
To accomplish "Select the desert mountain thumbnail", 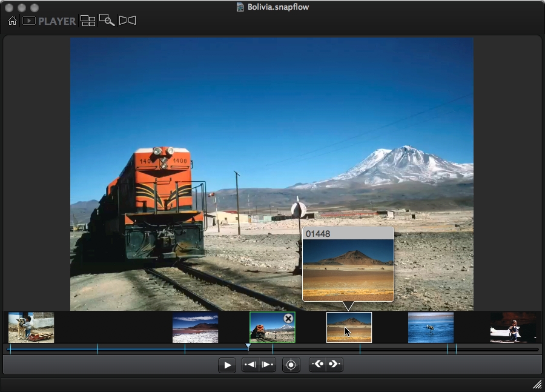I will pyautogui.click(x=349, y=327).
